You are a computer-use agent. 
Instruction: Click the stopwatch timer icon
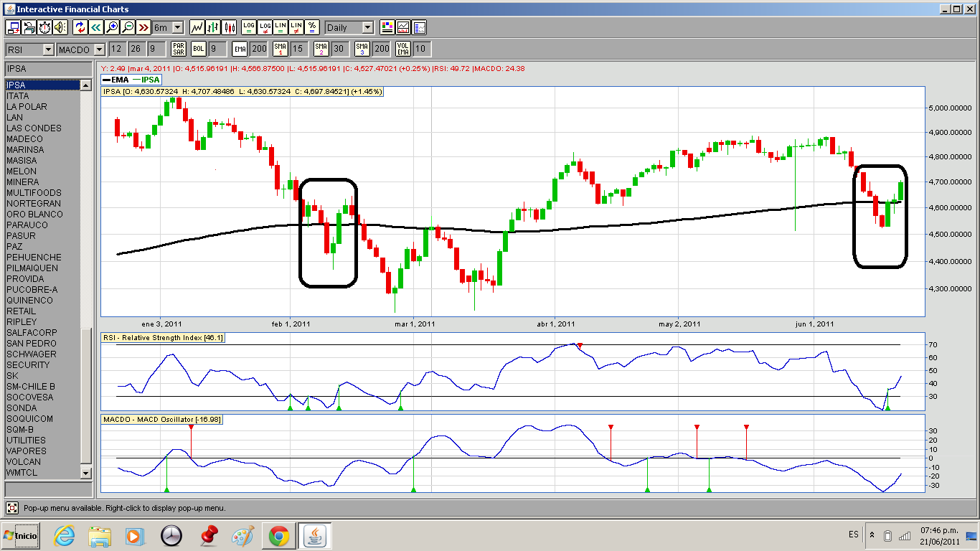click(44, 27)
